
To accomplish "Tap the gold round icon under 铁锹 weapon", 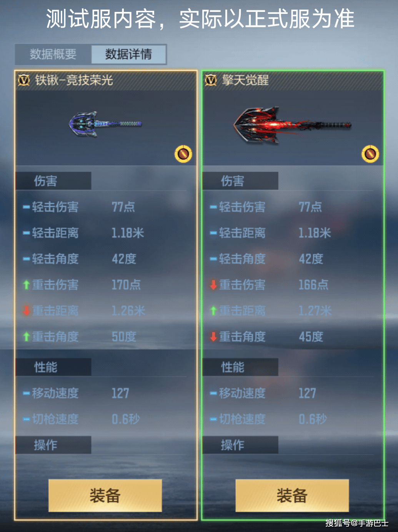I will 183,154.
